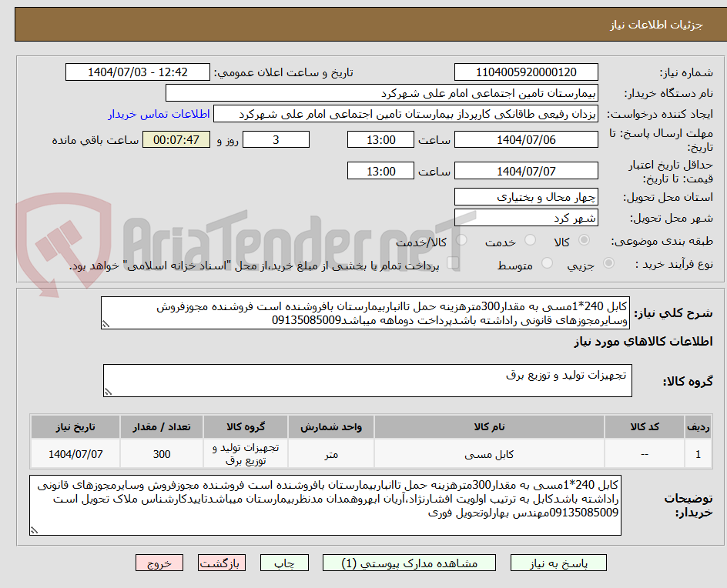Viewport: 727px width, 588px height.
Task: Click the شهر کرد city field
Action: coord(526,218)
